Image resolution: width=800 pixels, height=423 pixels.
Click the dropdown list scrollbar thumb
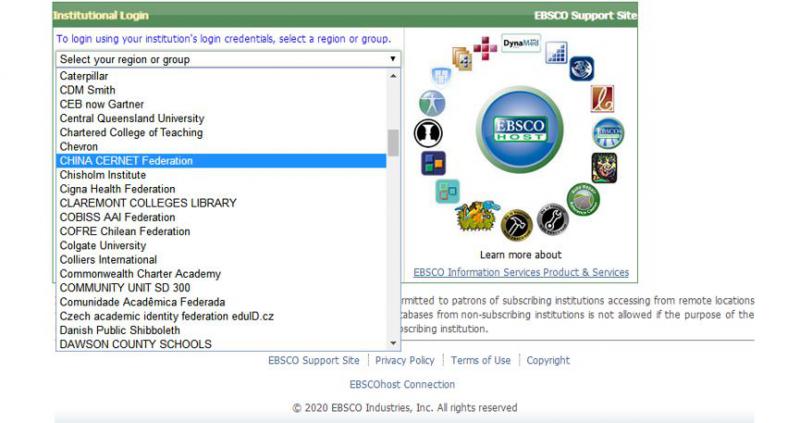point(393,142)
